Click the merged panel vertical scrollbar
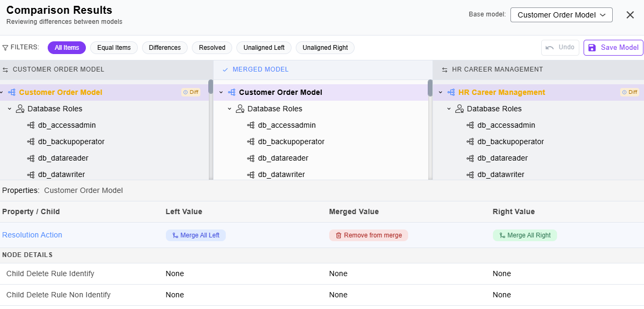Screen dimensions: 644x309 [430, 88]
